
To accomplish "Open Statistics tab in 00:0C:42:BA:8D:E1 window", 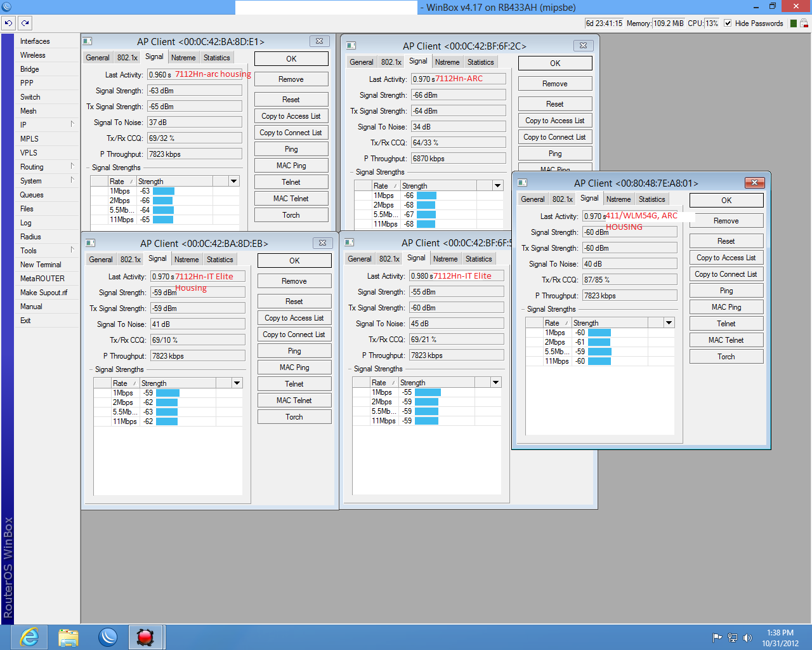I will [217, 58].
